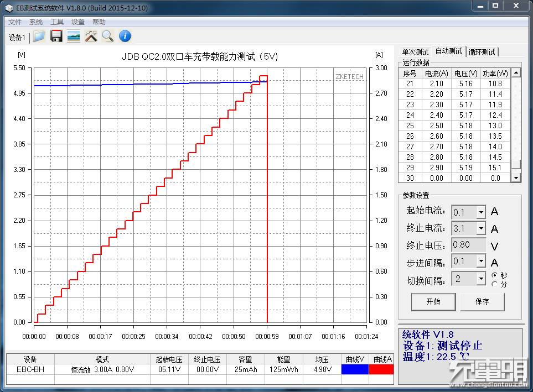This screenshot has height=392, width=533.
Task: Open the application icon in title bar
Action: (9, 8)
